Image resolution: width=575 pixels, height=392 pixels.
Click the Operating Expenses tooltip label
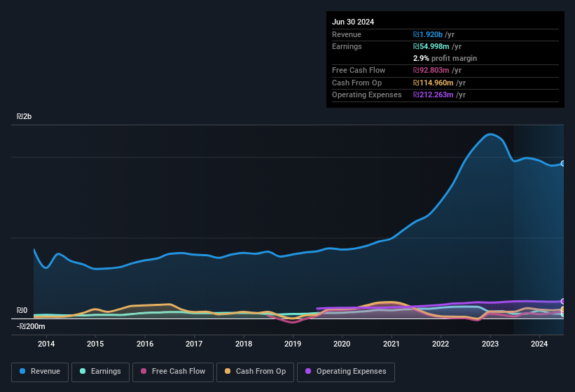(x=367, y=95)
